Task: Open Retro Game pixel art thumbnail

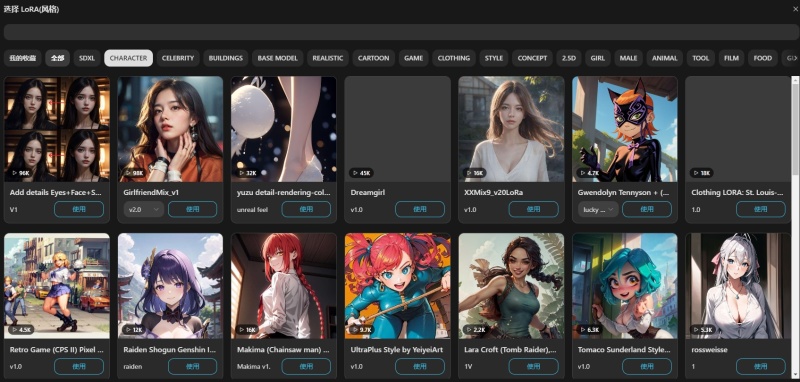Action: point(57,286)
